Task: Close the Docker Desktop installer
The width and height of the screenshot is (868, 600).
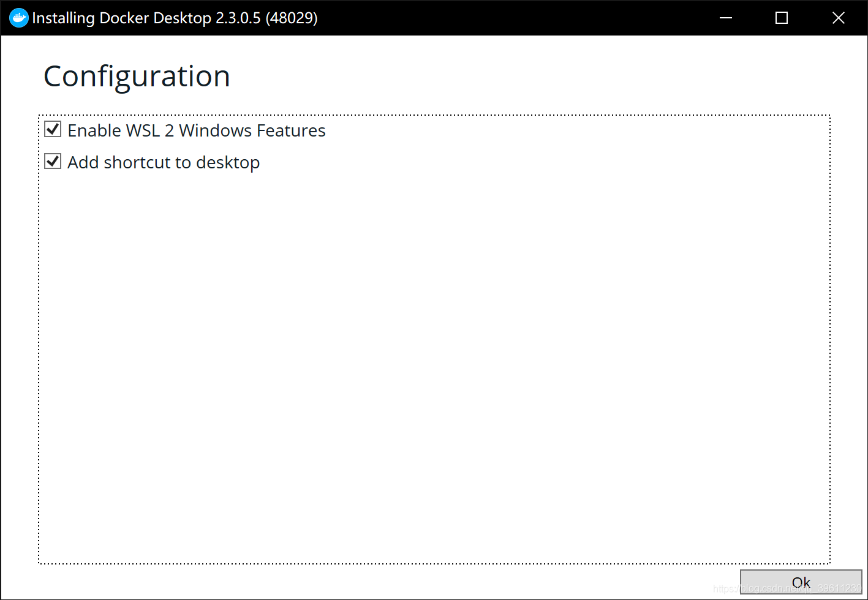Action: pos(838,18)
